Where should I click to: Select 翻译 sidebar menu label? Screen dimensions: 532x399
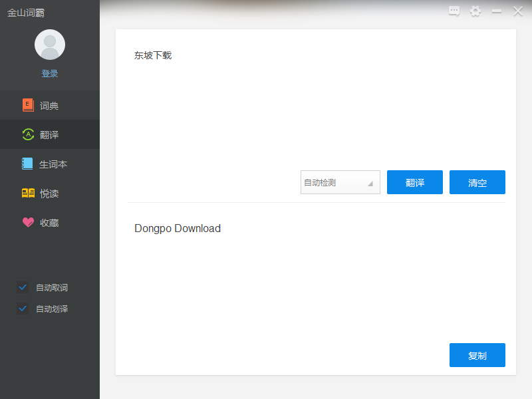tap(49, 135)
